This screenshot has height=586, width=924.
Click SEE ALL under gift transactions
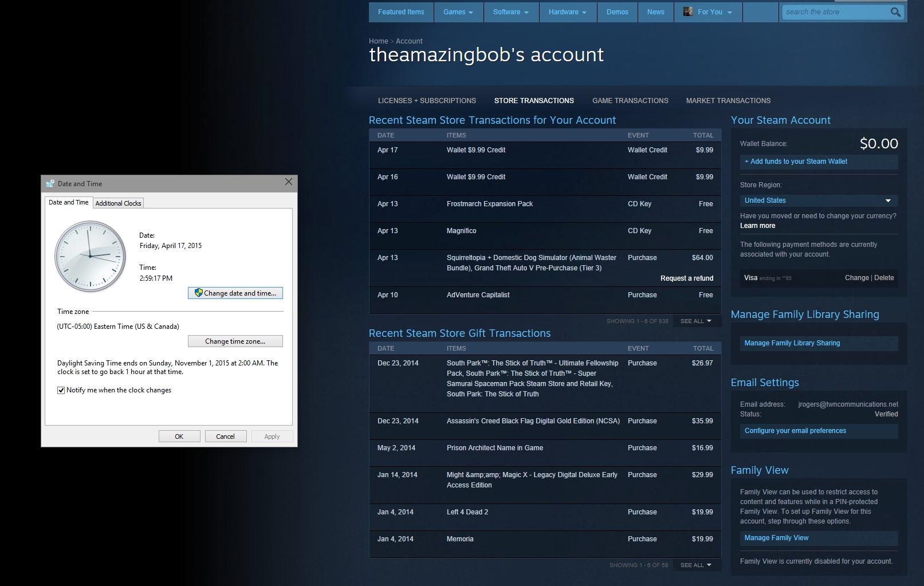pyautogui.click(x=695, y=565)
